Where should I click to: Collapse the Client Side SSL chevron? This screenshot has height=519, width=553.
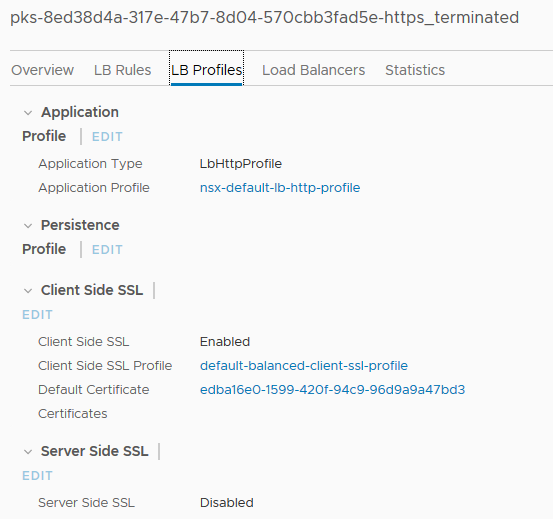click(x=28, y=291)
